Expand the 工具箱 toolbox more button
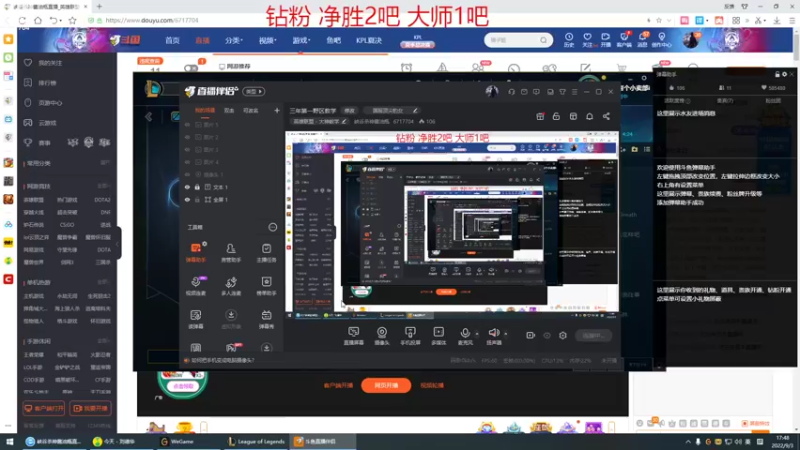Image resolution: width=800 pixels, height=450 pixels. coord(272,228)
